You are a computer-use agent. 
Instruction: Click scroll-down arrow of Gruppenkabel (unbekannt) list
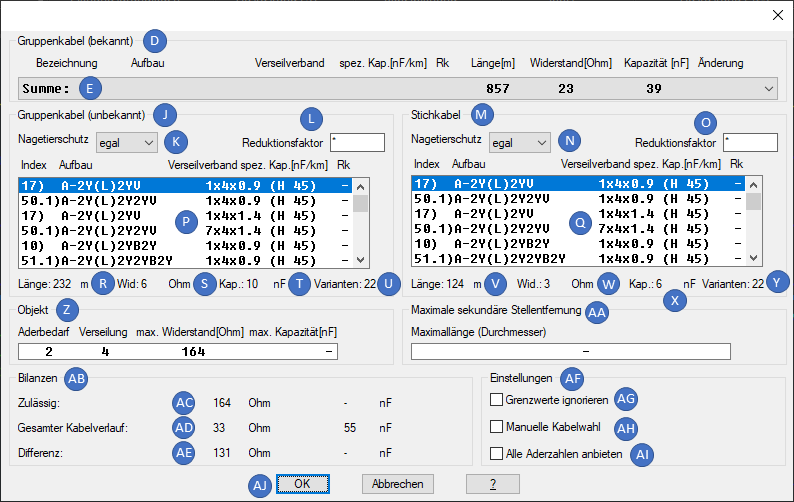pyautogui.click(x=361, y=260)
